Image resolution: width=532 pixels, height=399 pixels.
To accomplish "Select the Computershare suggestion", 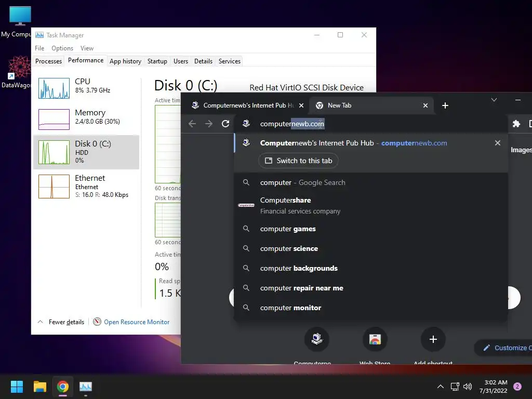I will pos(371,205).
